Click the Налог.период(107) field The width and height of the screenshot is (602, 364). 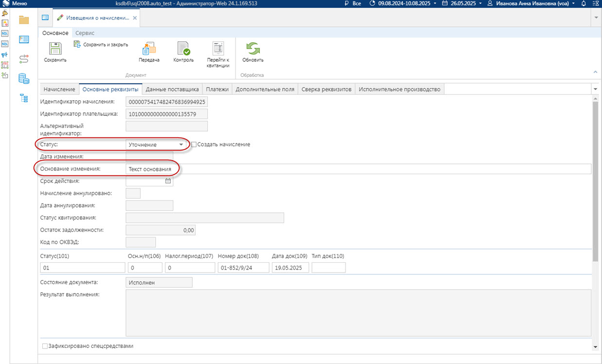pos(190,268)
